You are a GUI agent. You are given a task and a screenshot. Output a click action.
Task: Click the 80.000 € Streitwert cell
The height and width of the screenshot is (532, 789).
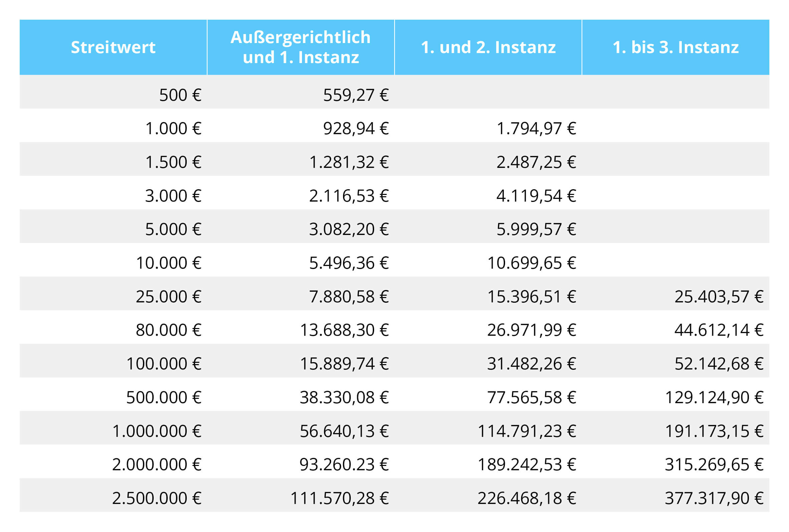point(168,330)
